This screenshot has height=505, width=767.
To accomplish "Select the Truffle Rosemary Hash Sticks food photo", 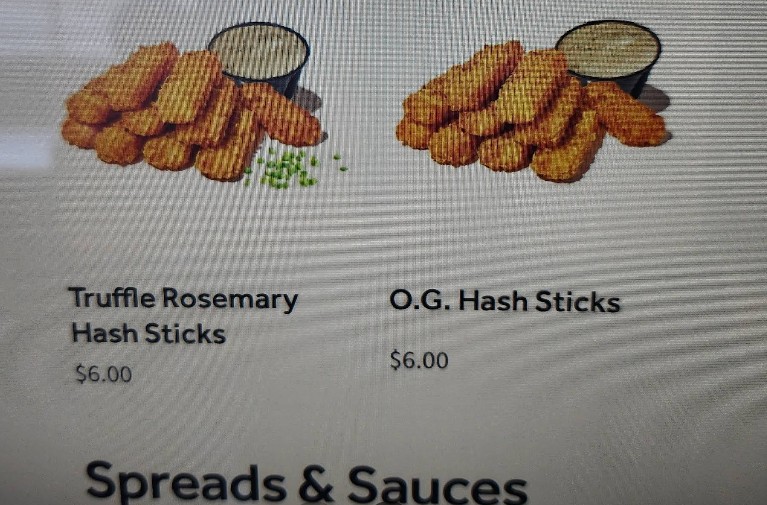I will pos(204,105).
